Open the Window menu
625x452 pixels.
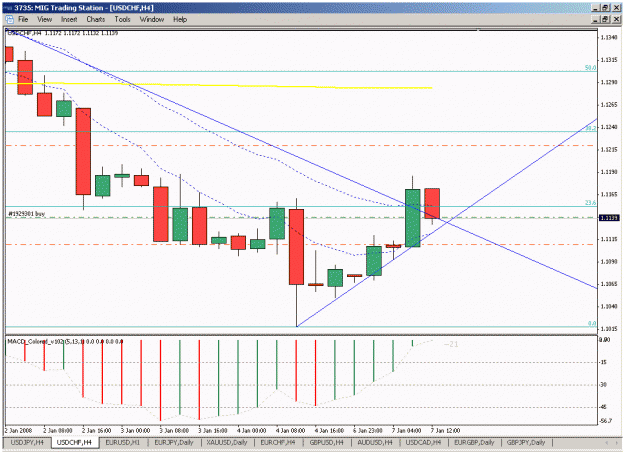(x=152, y=19)
